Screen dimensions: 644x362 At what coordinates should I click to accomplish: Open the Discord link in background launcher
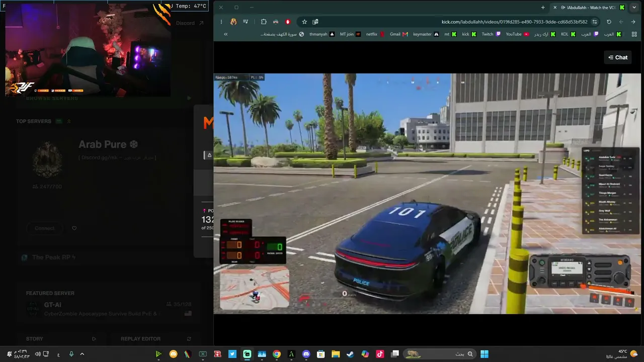click(x=190, y=23)
